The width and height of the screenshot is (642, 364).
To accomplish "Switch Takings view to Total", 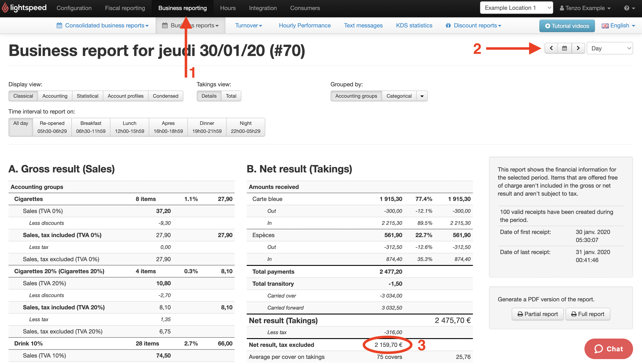I will click(x=231, y=96).
